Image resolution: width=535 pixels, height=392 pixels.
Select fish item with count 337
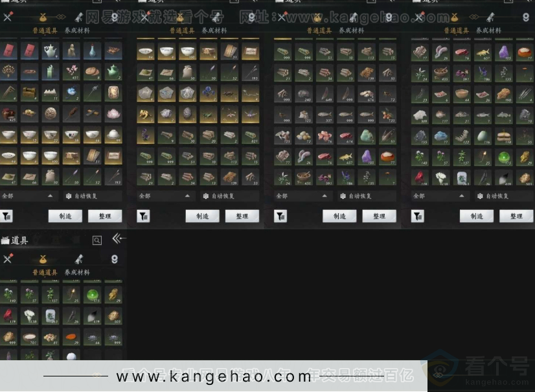pos(324,115)
